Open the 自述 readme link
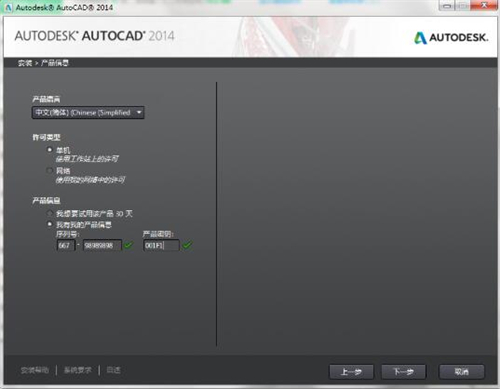500x389 pixels. tap(113, 370)
